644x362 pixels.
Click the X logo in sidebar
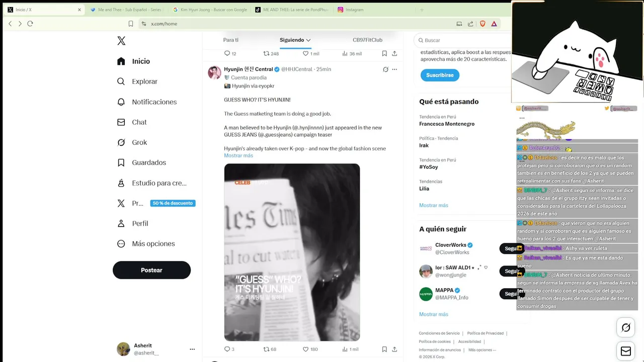[x=121, y=41]
